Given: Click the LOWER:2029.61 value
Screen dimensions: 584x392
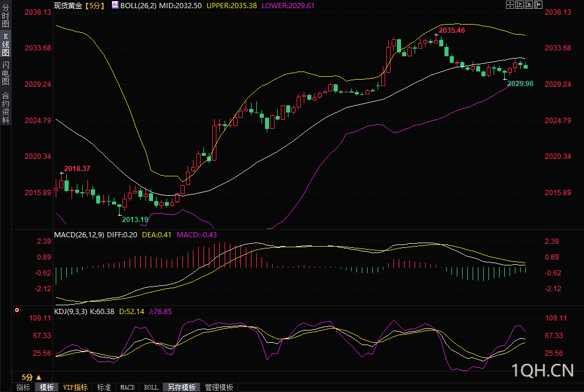Looking at the screenshot, I should click(288, 6).
